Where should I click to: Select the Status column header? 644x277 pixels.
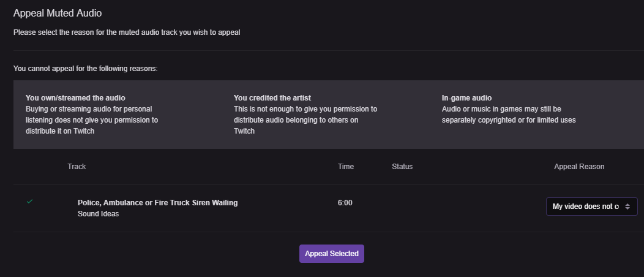pyautogui.click(x=402, y=167)
